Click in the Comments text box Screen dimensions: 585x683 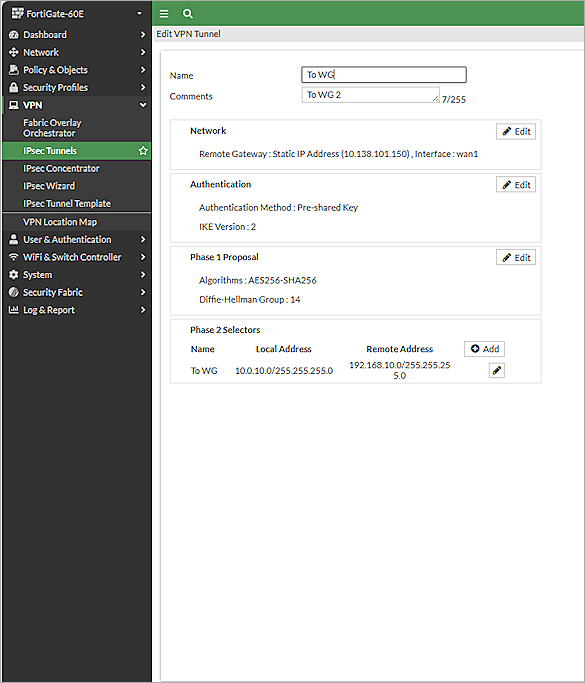pos(370,95)
